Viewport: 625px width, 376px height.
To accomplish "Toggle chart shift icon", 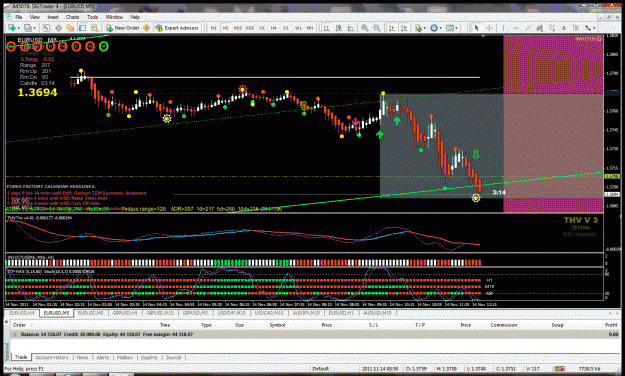I will (404, 28).
